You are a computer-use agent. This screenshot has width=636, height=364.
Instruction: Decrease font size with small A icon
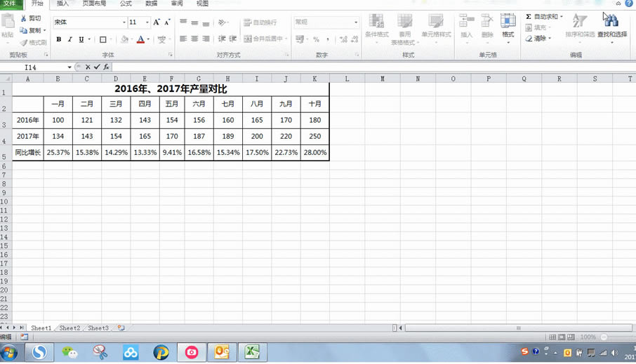167,22
